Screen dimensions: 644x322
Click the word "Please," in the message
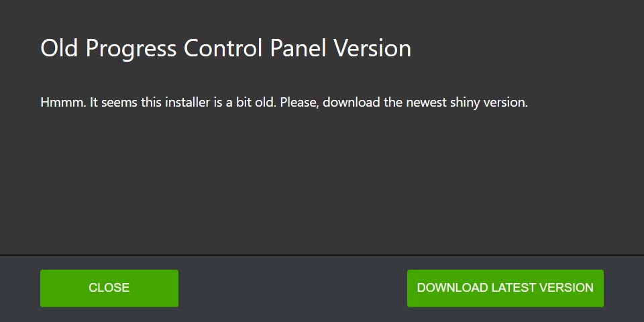pyautogui.click(x=301, y=104)
